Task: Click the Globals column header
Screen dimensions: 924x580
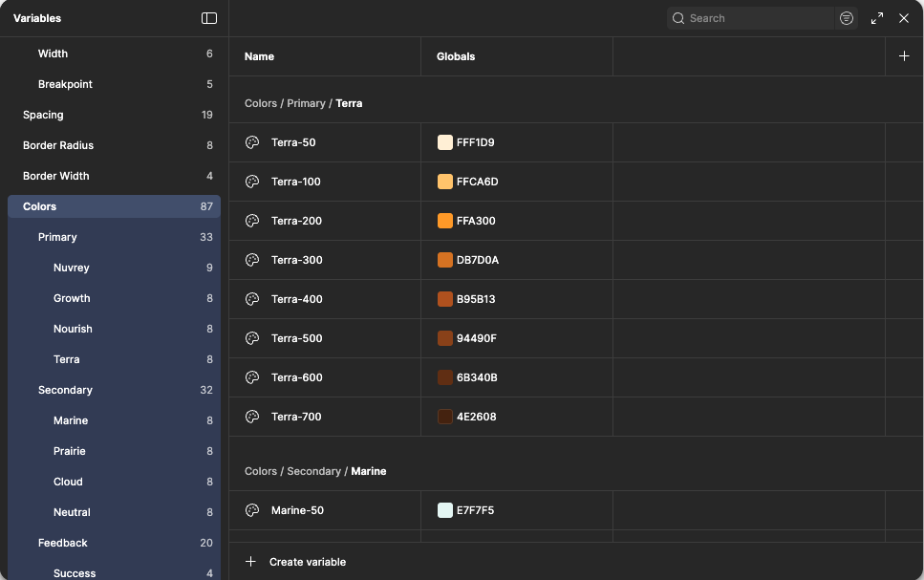Action: pos(456,56)
